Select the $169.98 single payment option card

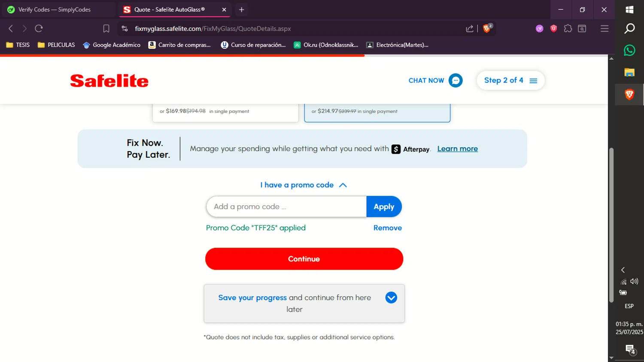[x=225, y=113]
